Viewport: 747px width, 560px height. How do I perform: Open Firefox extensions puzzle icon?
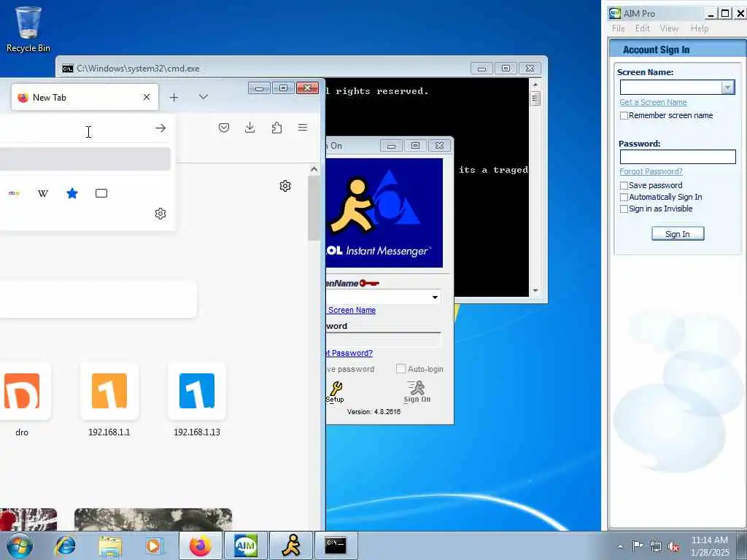pyautogui.click(x=276, y=128)
